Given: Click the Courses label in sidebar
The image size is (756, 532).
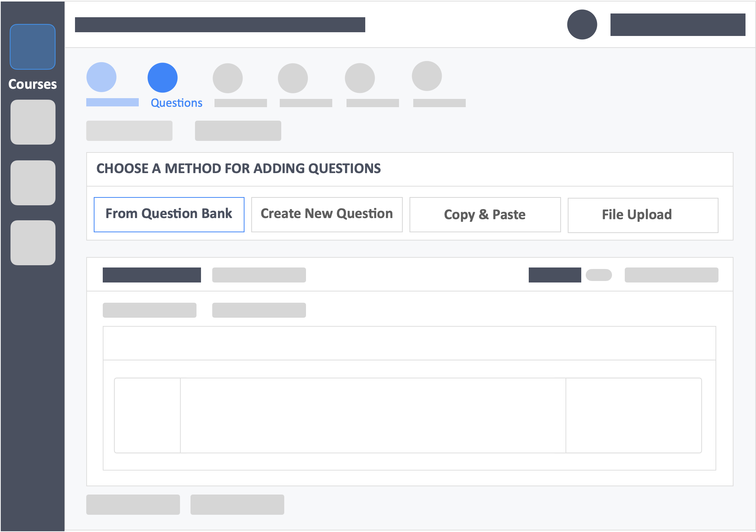Looking at the screenshot, I should click(x=33, y=84).
